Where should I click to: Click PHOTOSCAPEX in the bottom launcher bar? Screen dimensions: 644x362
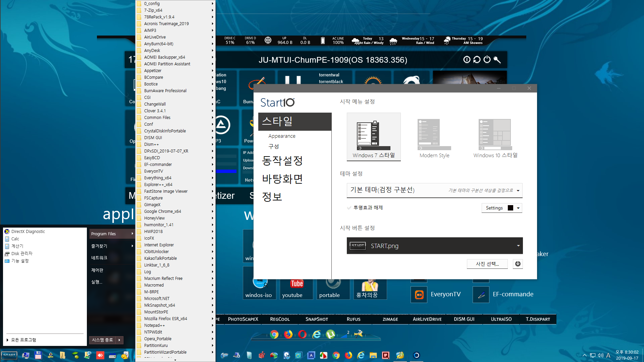tap(243, 319)
